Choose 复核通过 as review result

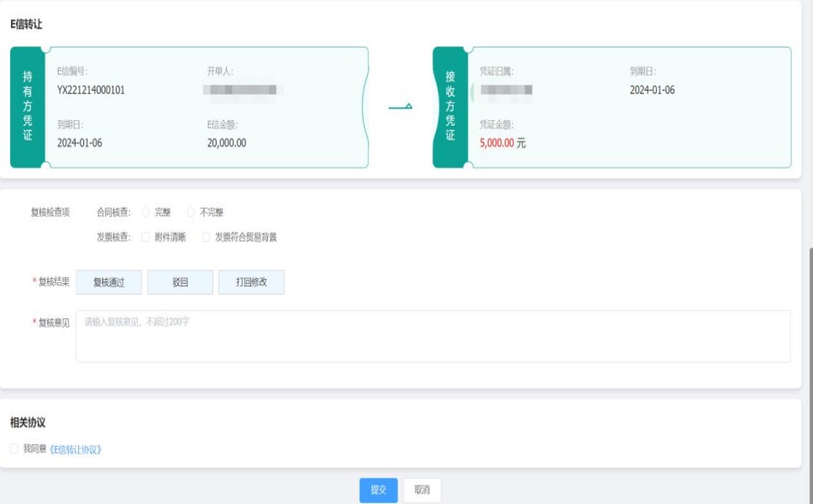108,282
